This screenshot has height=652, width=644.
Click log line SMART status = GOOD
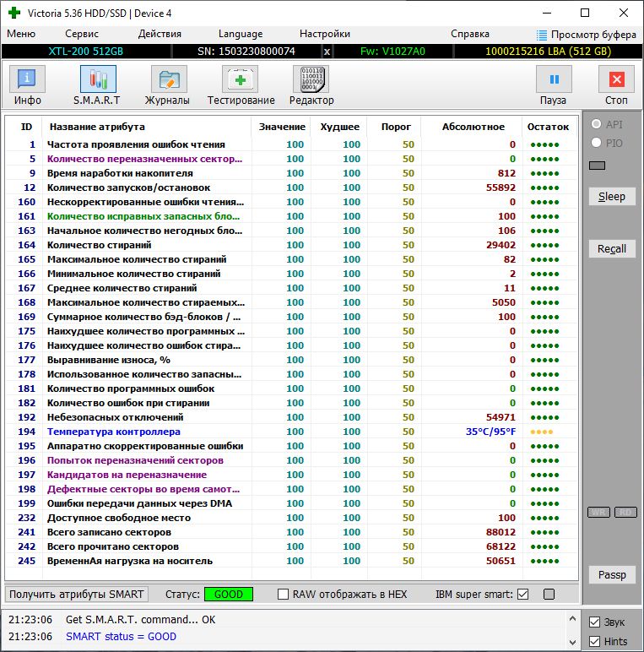(x=121, y=637)
